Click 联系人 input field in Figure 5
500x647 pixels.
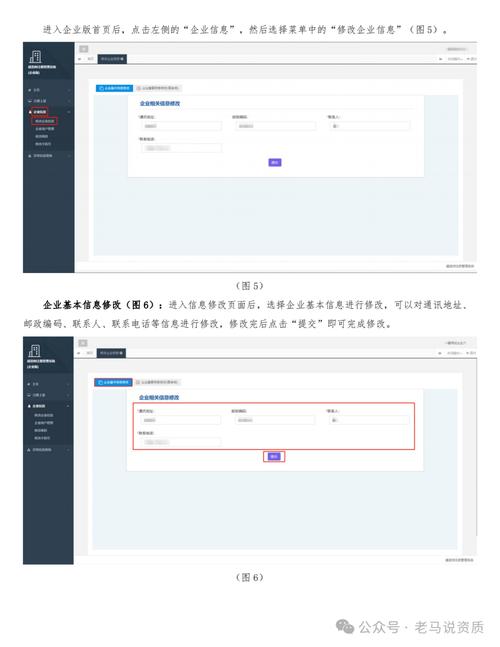click(370, 126)
